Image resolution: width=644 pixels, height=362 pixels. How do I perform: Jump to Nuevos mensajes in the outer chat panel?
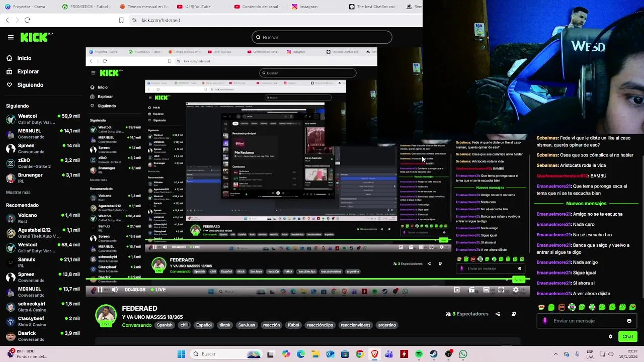coord(586,204)
